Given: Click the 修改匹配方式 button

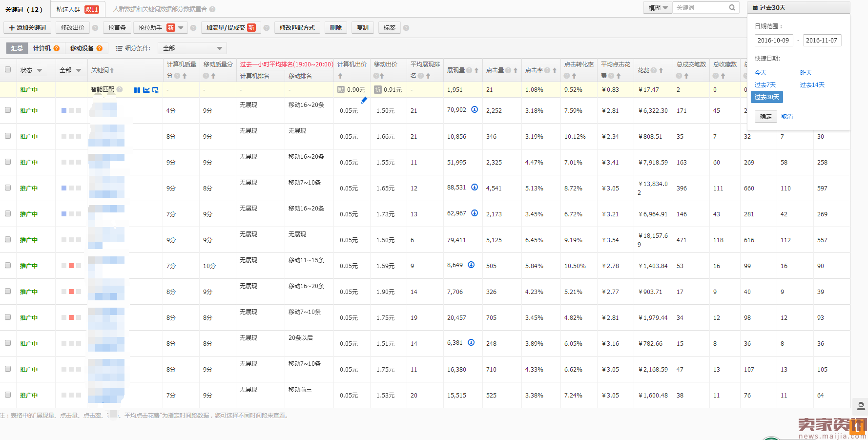Looking at the screenshot, I should coord(297,28).
